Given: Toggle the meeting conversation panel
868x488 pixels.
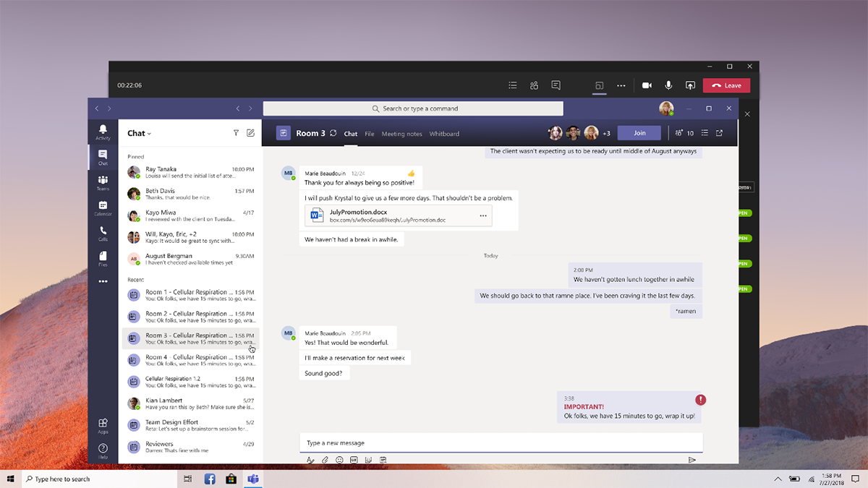Looking at the screenshot, I should (556, 85).
